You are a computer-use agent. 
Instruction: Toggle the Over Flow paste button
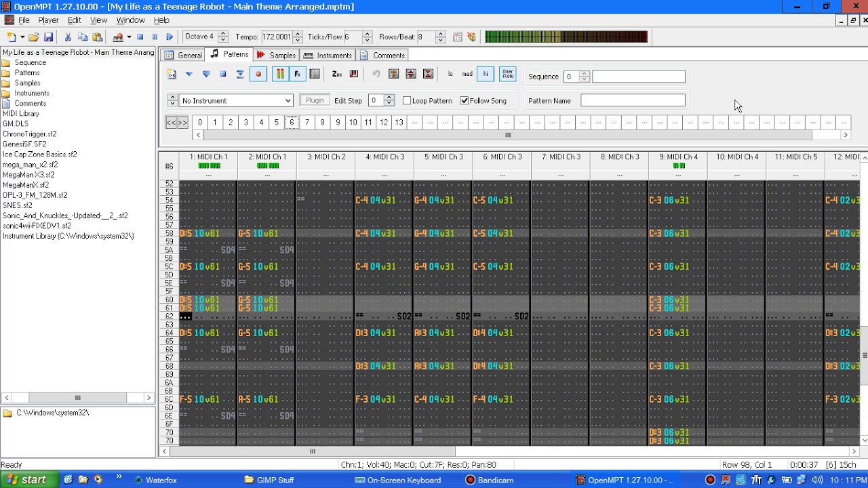click(508, 75)
